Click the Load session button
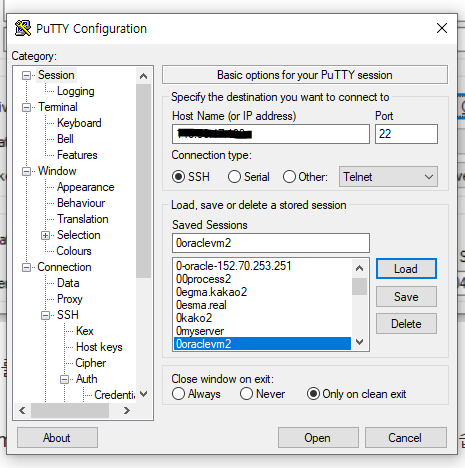Viewport: 465px width, 468px height. (406, 269)
